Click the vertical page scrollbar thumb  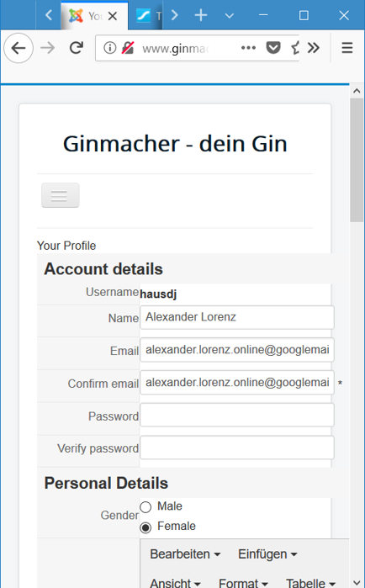coord(357,160)
